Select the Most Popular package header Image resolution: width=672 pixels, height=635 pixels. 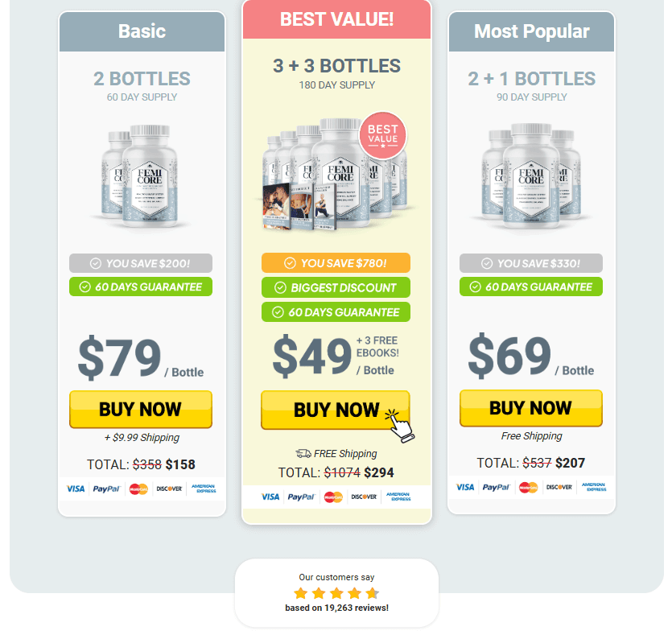tap(531, 31)
